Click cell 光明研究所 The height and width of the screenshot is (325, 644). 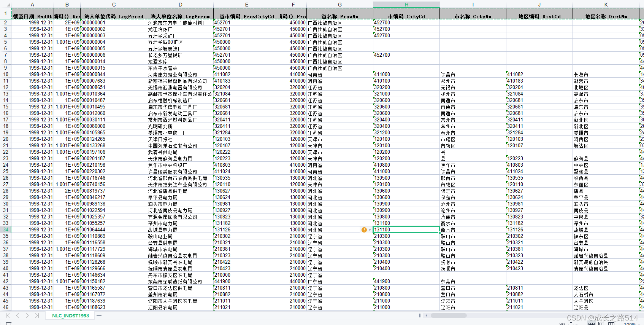coord(180,126)
